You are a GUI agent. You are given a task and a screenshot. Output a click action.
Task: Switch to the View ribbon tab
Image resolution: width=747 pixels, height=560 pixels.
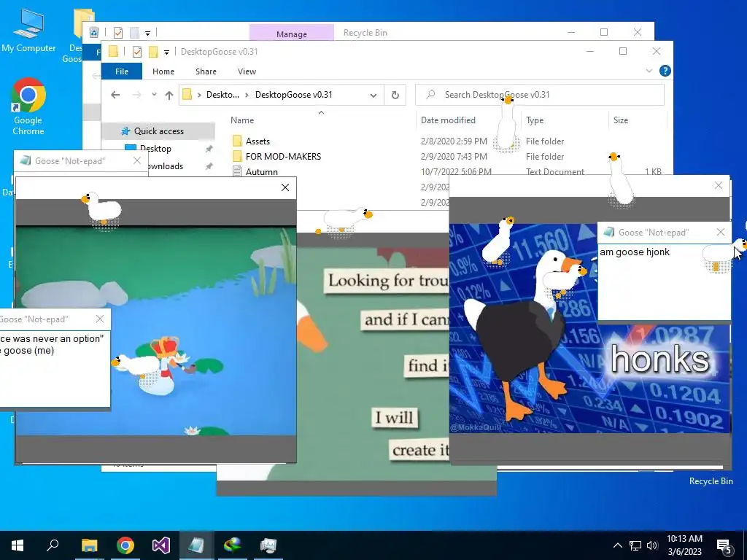(247, 71)
